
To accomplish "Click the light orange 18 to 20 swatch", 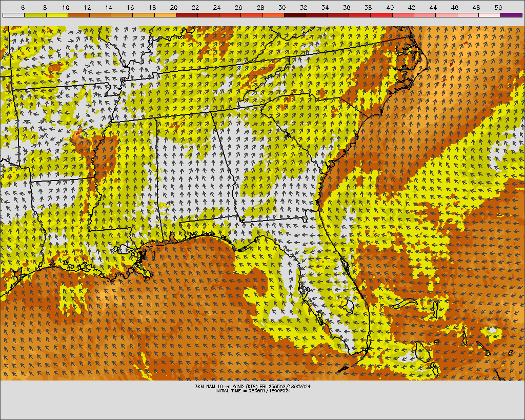I will coord(165,15).
